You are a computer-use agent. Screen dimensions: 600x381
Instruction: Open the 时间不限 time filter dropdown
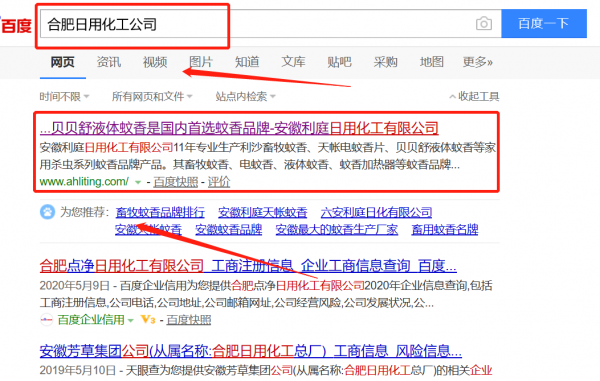[64, 96]
